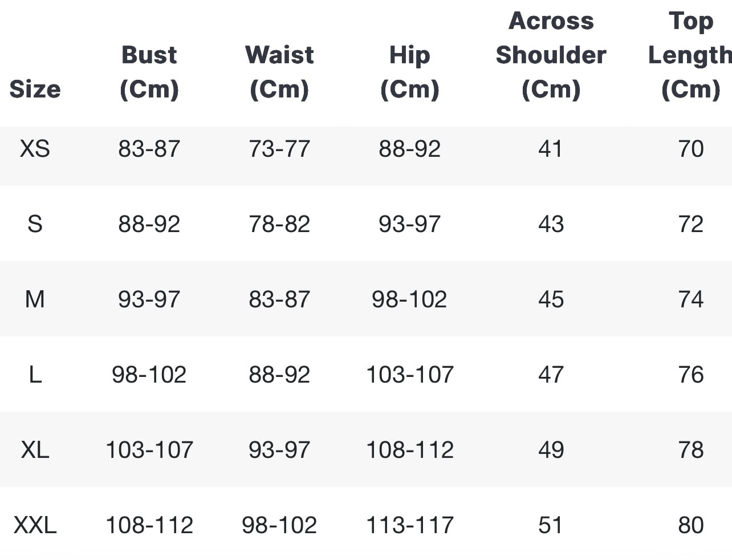Click the Waist (Cm) header
This screenshot has height=560, width=732.
pyautogui.click(x=279, y=72)
